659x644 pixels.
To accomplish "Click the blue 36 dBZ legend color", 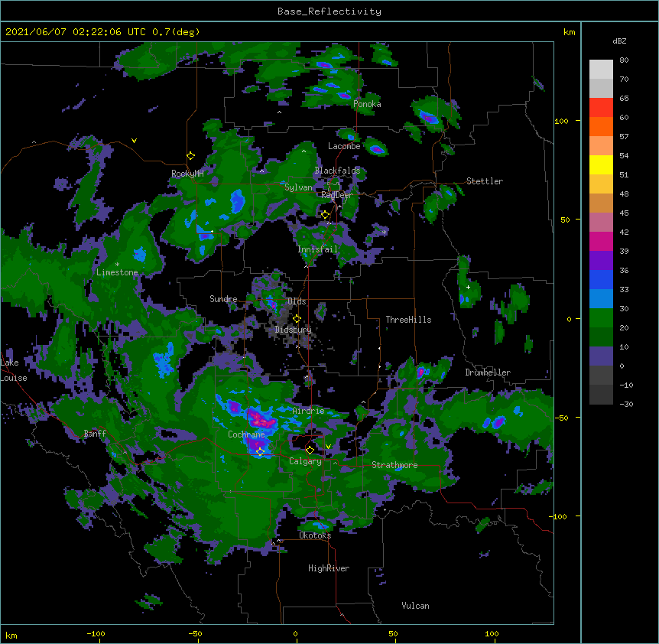I will coord(601,279).
